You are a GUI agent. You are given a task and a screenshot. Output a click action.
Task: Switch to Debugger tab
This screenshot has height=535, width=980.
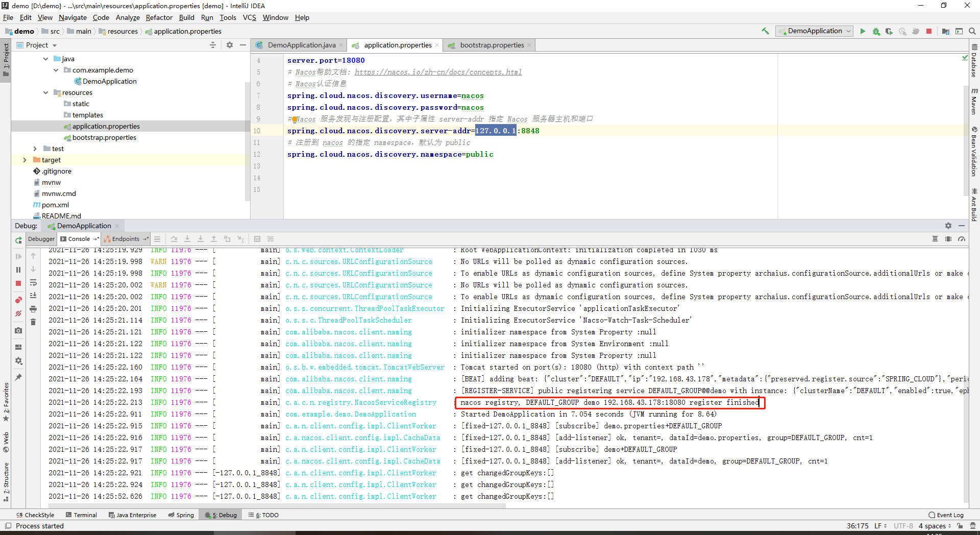click(41, 239)
